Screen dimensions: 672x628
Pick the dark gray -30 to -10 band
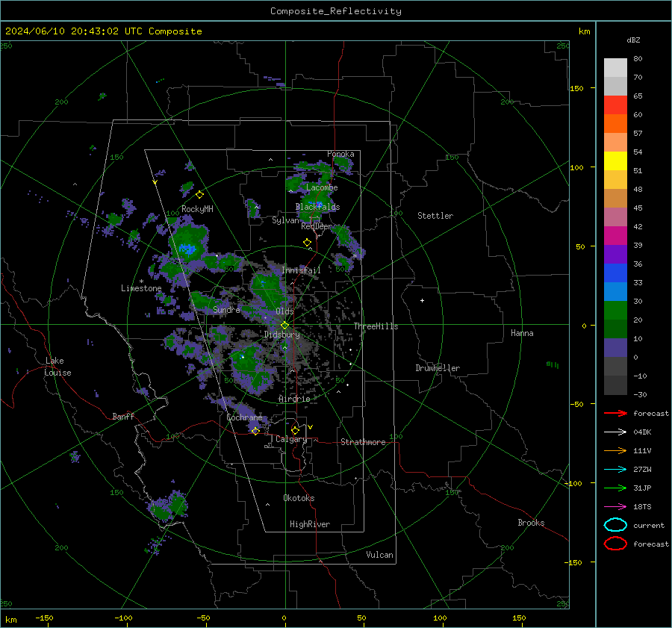pyautogui.click(x=615, y=385)
